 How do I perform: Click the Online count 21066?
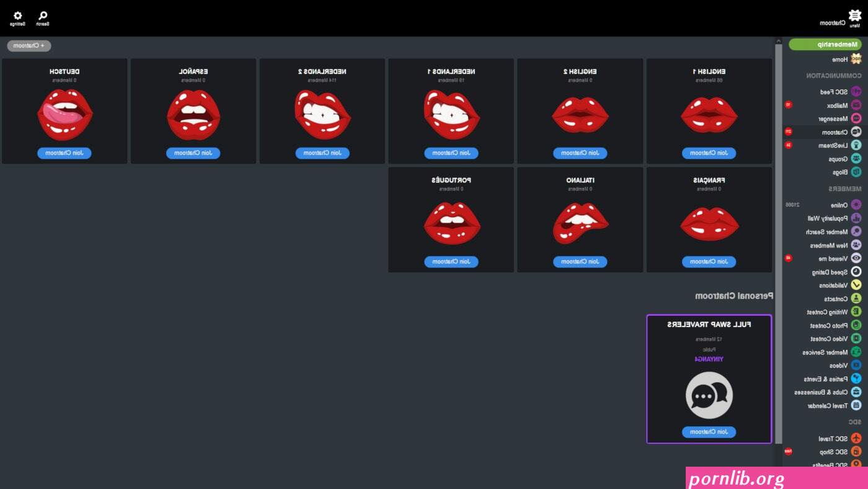[793, 205]
